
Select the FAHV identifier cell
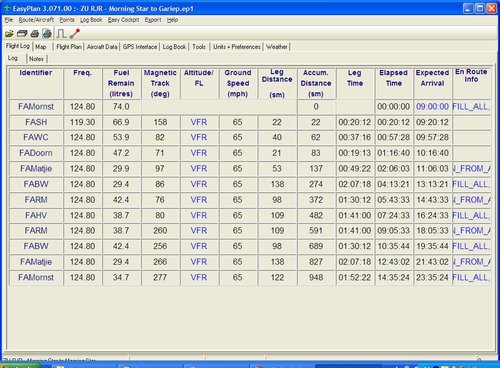(x=36, y=215)
